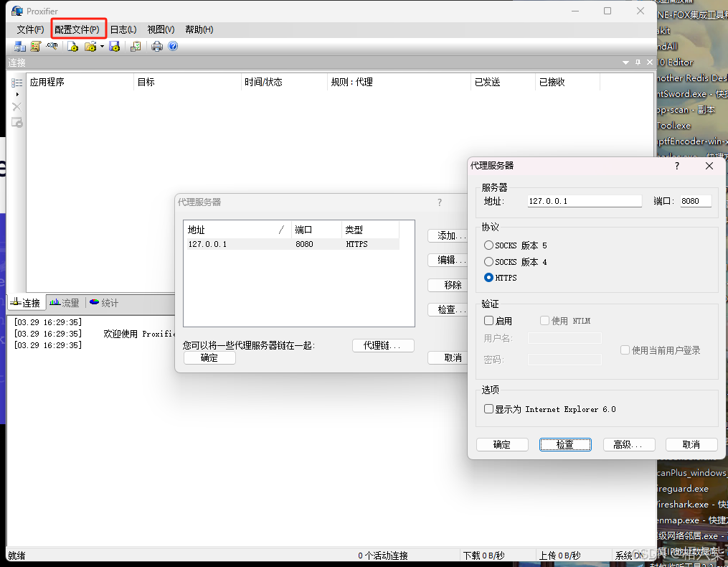
Task: Click 检查... in the proxy list dialog
Action: pos(448,309)
